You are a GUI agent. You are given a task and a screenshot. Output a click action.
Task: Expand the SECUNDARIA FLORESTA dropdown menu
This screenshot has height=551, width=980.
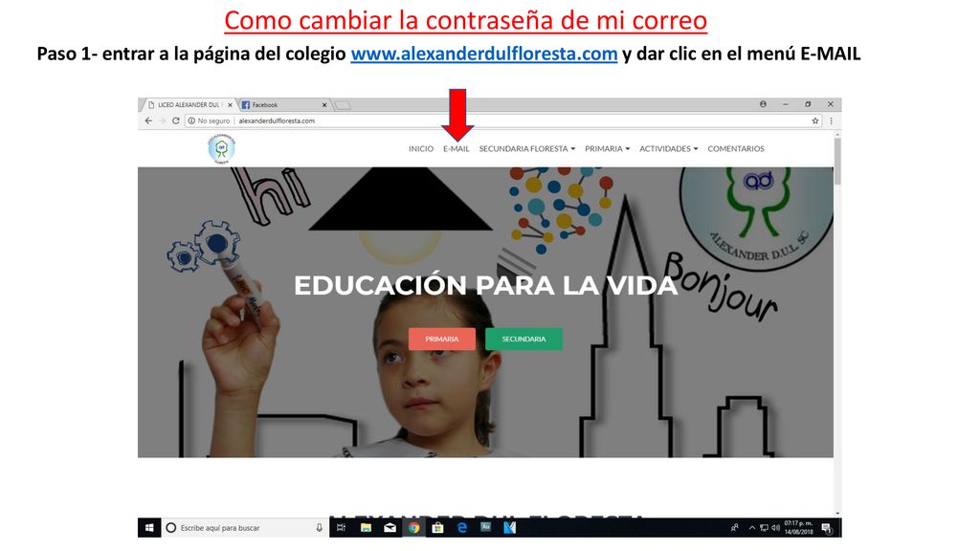click(527, 148)
